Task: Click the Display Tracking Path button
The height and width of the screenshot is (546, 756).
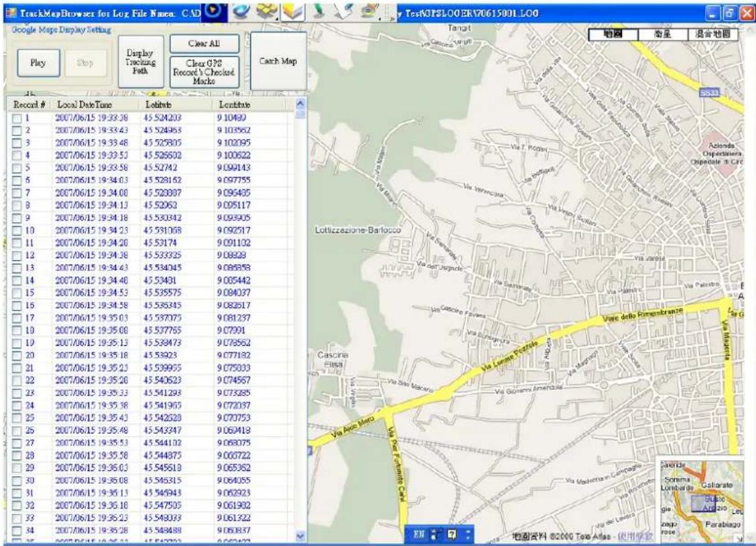Action: 141,62
